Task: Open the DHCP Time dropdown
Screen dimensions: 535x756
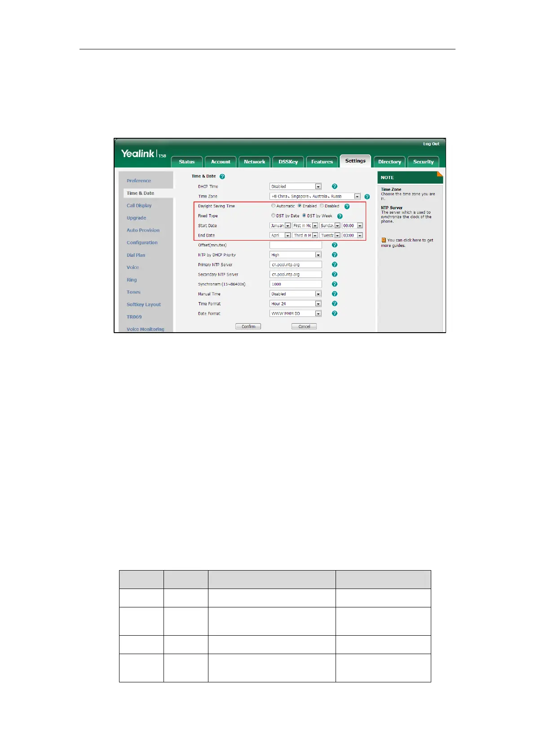Action: [296, 186]
